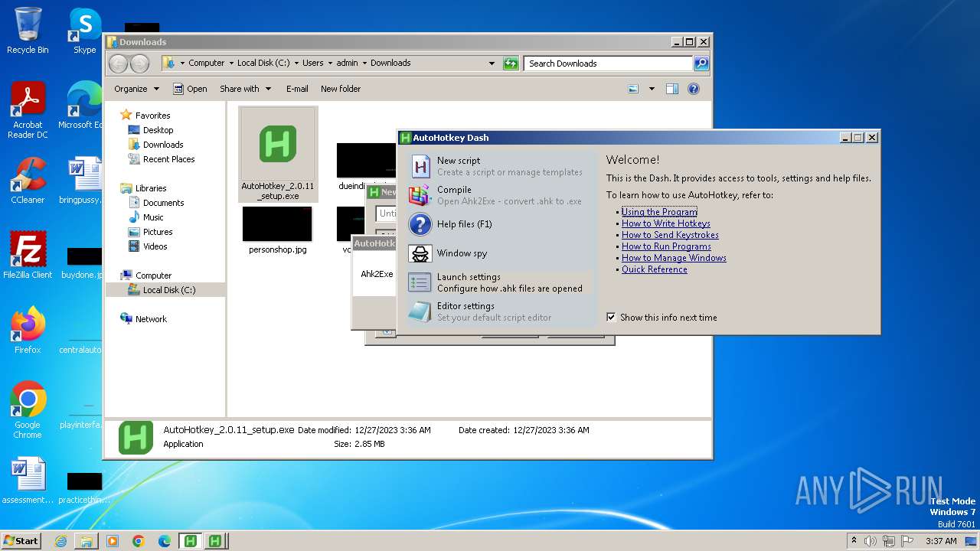Open Internet Explorer from taskbar

click(x=60, y=541)
